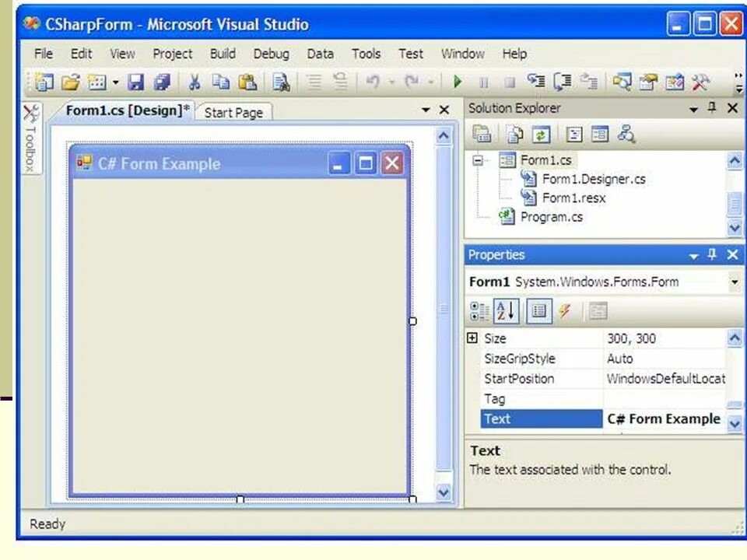This screenshot has height=560, width=747.
Task: Open the Data menu
Action: (x=320, y=54)
